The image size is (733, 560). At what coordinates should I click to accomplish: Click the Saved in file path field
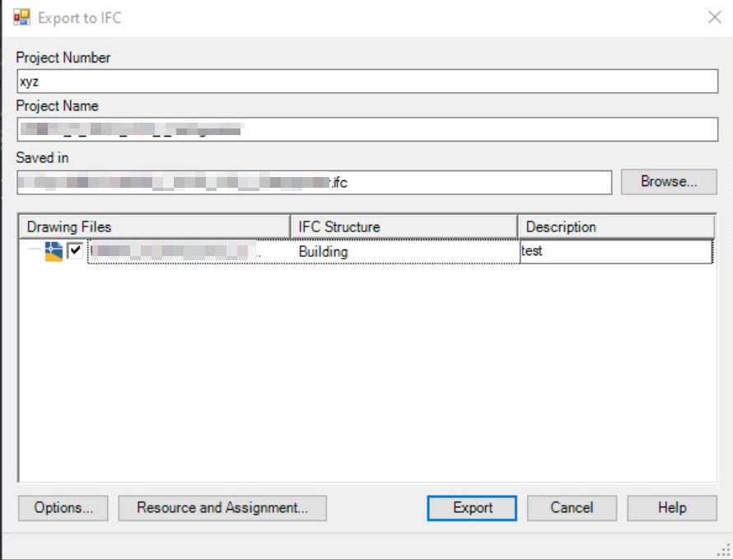pyautogui.click(x=313, y=182)
